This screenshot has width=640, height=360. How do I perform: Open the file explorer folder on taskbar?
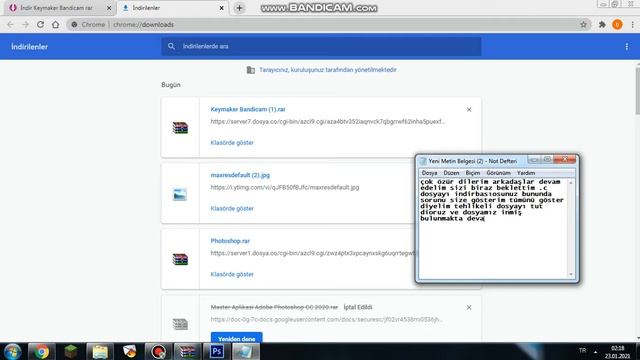[x=100, y=351]
